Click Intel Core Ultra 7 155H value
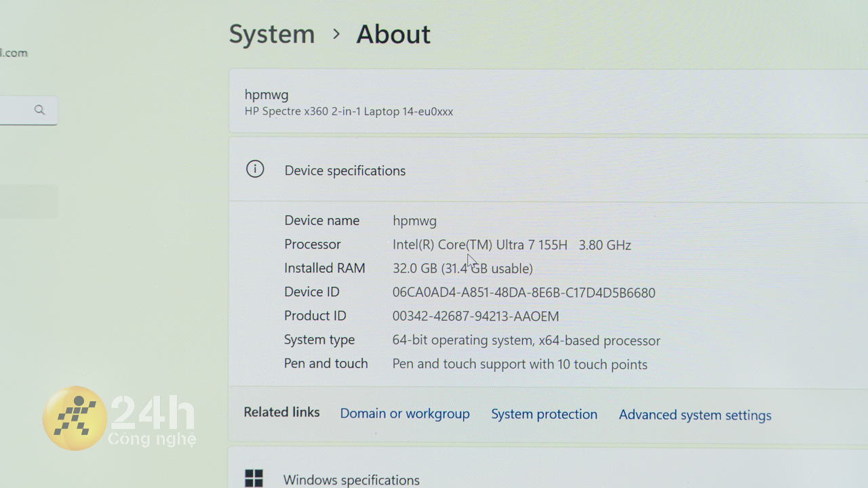The height and width of the screenshot is (488, 868). click(512, 245)
